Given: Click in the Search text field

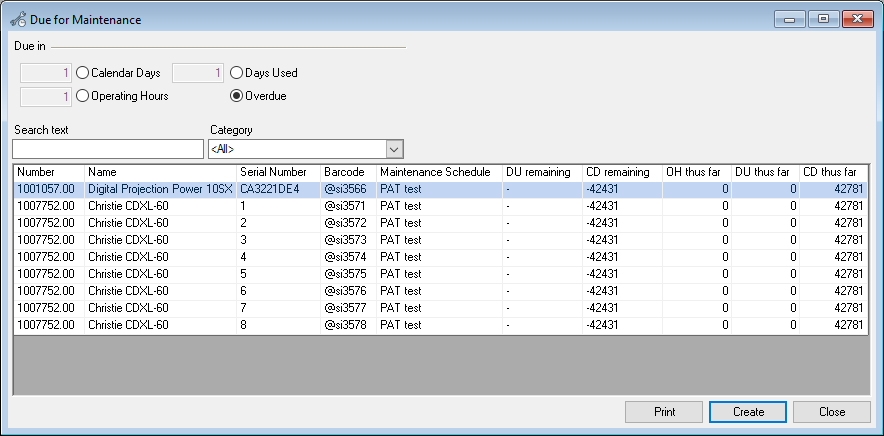Looking at the screenshot, I should pyautogui.click(x=107, y=149).
